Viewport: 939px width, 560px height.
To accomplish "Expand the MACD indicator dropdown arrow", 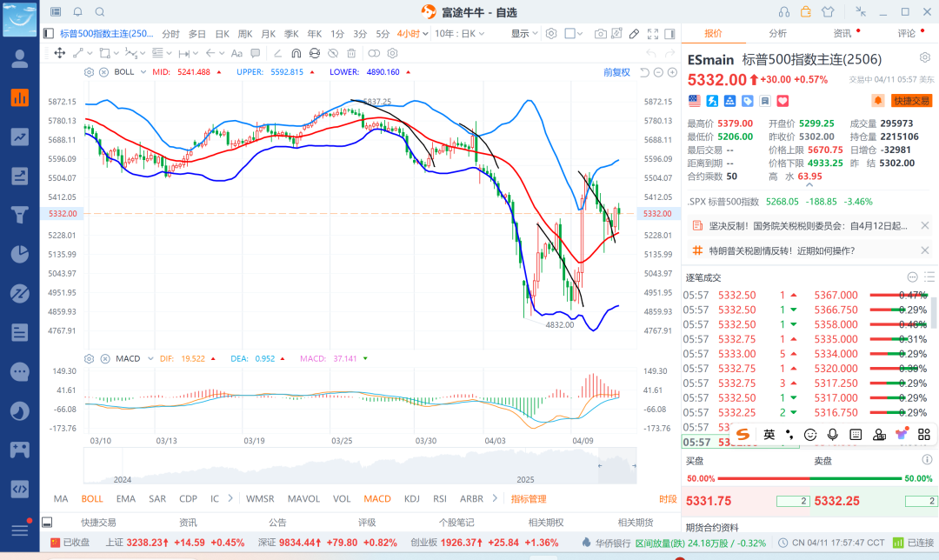I will pos(150,359).
